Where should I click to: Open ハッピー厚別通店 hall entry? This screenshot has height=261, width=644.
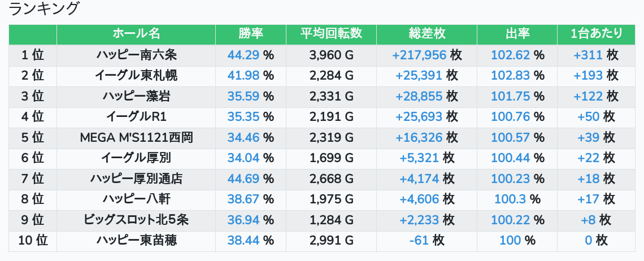point(136,179)
